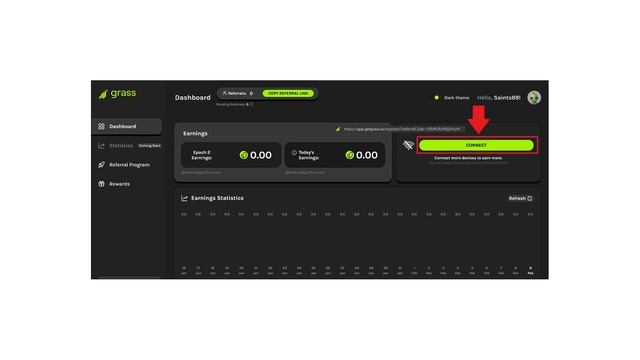Click the Earnings Statistics chart icon
Screen dimensions: 640x360
click(184, 198)
